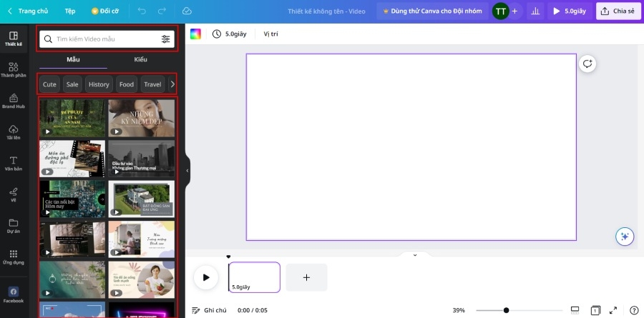Select the Cute category chip
This screenshot has width=644, height=318.
[49, 84]
